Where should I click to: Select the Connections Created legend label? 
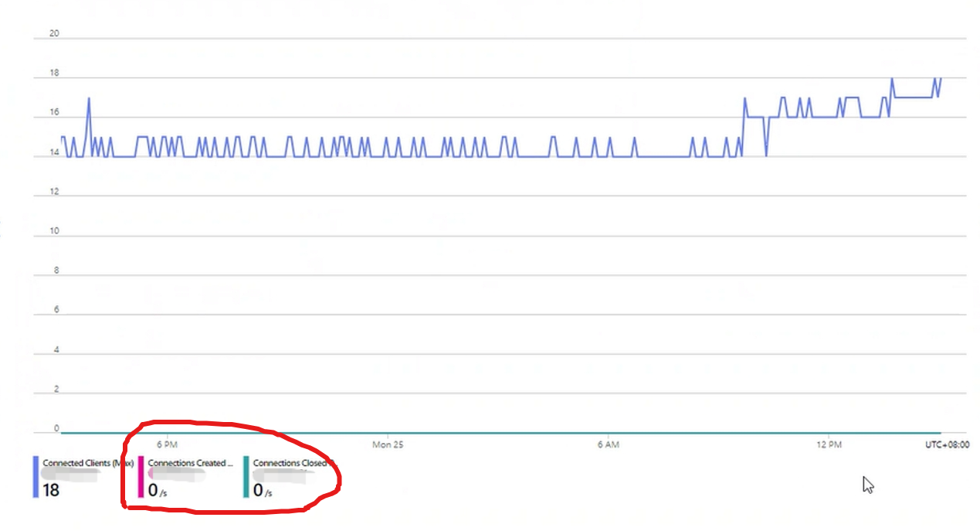190,463
